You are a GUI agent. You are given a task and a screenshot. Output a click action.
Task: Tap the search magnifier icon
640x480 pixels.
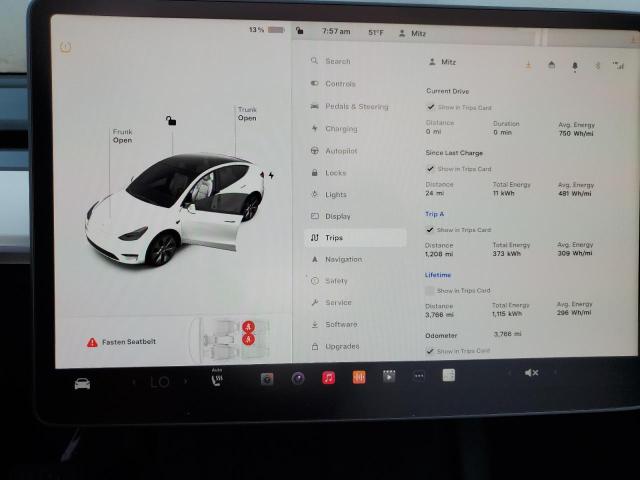point(314,61)
